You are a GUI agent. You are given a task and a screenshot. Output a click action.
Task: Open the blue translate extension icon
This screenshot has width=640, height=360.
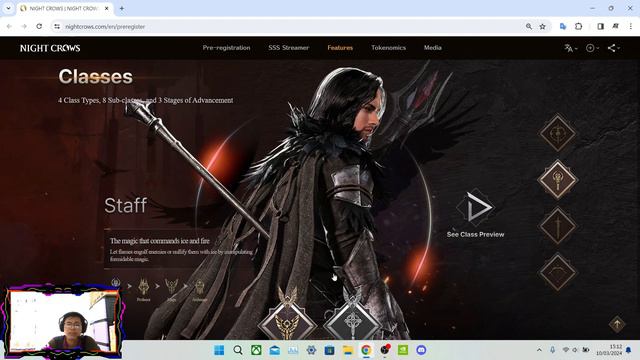point(563,27)
